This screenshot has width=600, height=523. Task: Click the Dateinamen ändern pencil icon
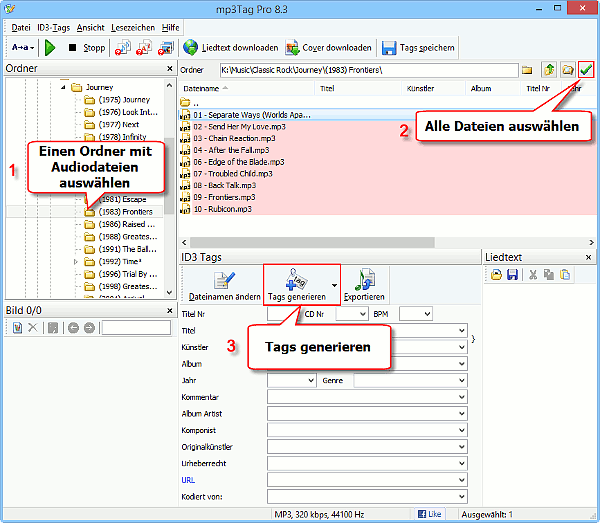(224, 280)
